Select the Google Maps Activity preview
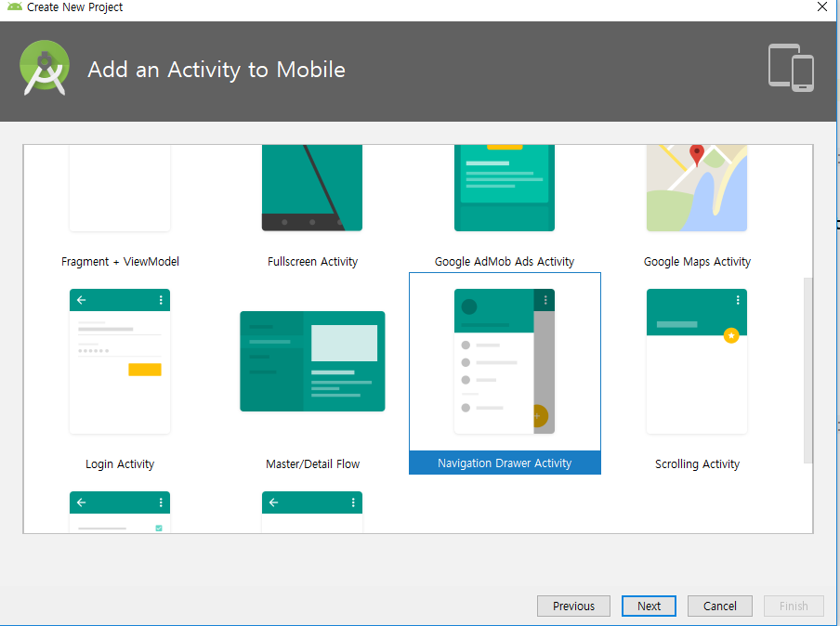The height and width of the screenshot is (626, 840). (696, 188)
